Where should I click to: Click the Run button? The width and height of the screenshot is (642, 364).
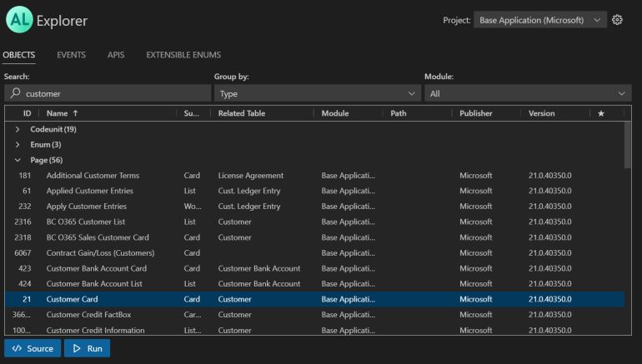tap(88, 348)
